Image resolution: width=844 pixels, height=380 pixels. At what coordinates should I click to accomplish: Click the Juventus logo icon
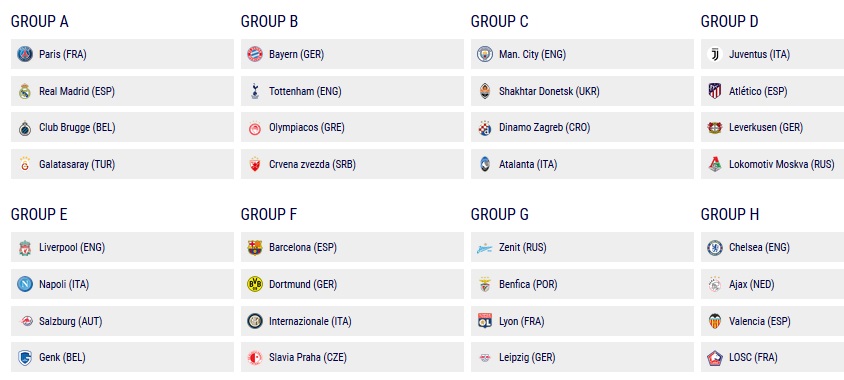click(x=714, y=54)
